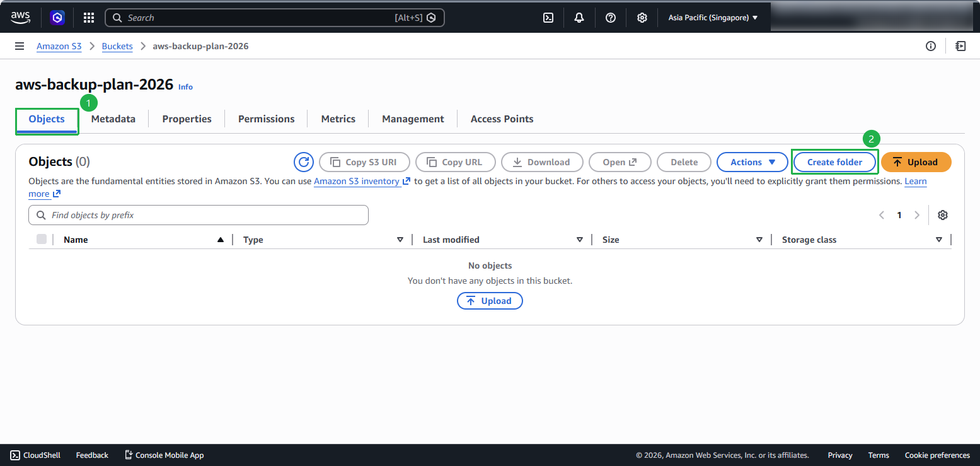Open the Amazon Q purple hexagon icon

coord(57,18)
